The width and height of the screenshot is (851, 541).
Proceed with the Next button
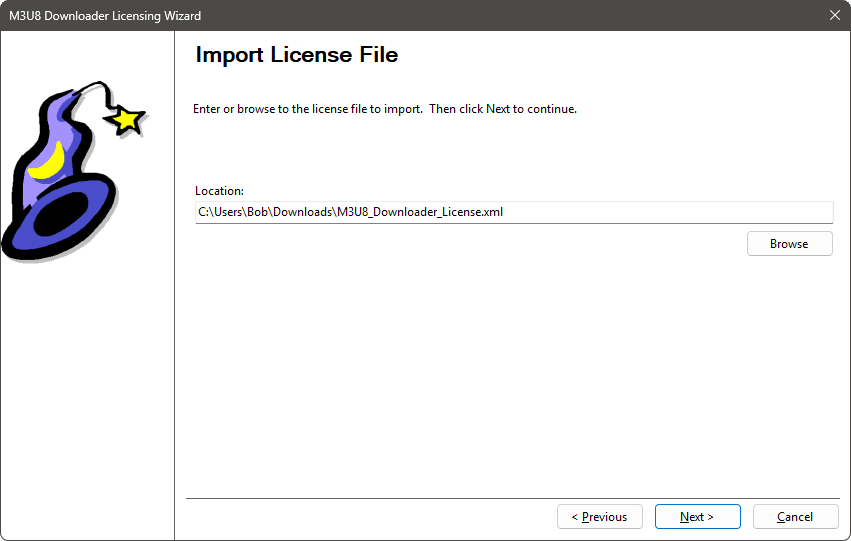point(697,517)
